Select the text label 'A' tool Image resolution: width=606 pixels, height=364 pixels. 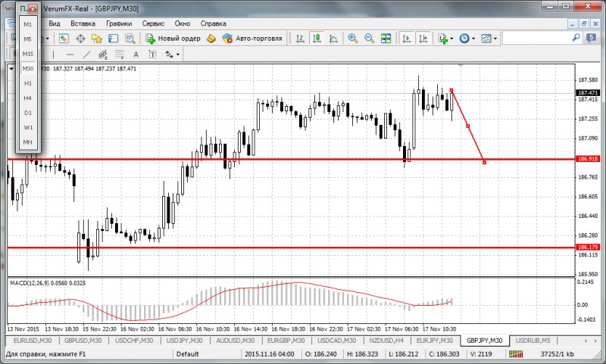click(136, 54)
